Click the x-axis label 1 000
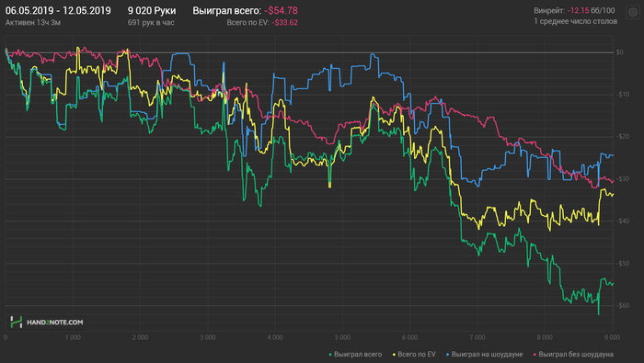This screenshot has width=644, height=363. [x=73, y=337]
